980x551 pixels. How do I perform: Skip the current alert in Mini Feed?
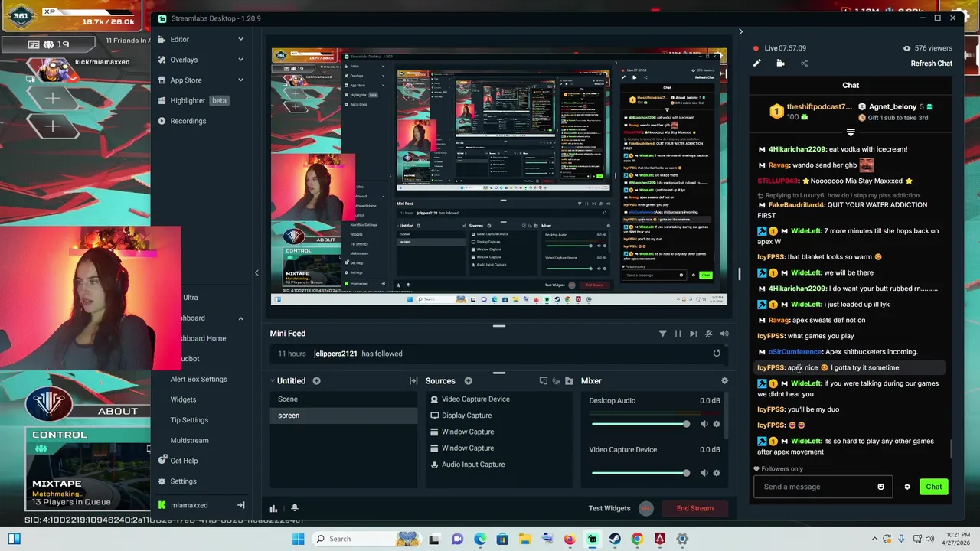(693, 334)
